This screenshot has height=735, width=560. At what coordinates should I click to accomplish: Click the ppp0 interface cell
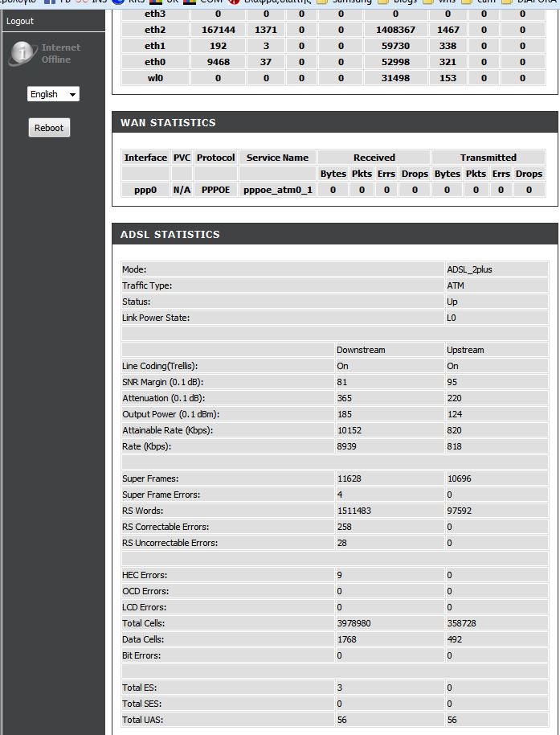pos(145,190)
